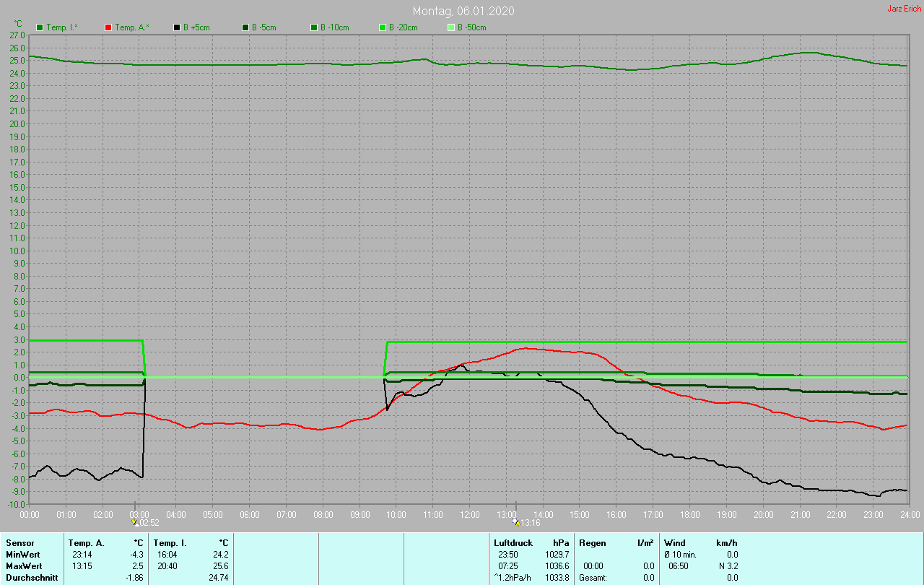Select the 'B -10cm' legend label
The width and height of the screenshot is (924, 585).
click(335, 27)
